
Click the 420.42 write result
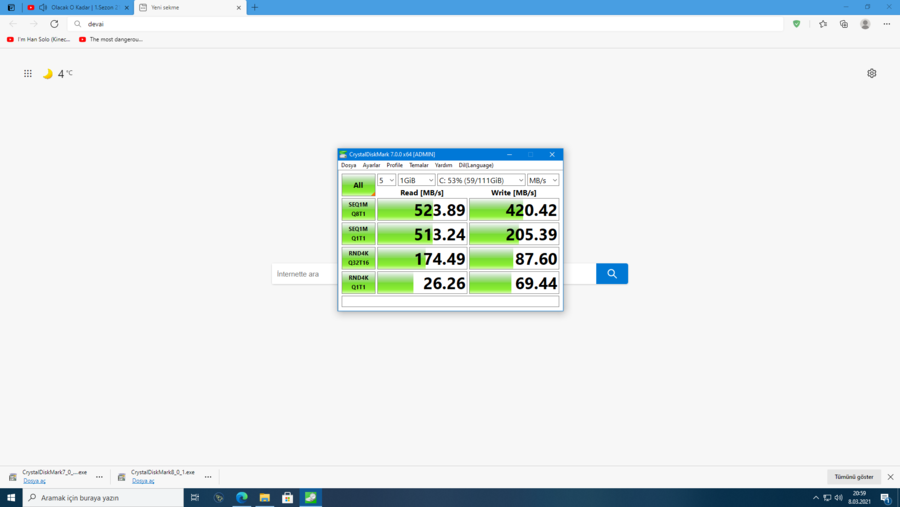click(514, 210)
